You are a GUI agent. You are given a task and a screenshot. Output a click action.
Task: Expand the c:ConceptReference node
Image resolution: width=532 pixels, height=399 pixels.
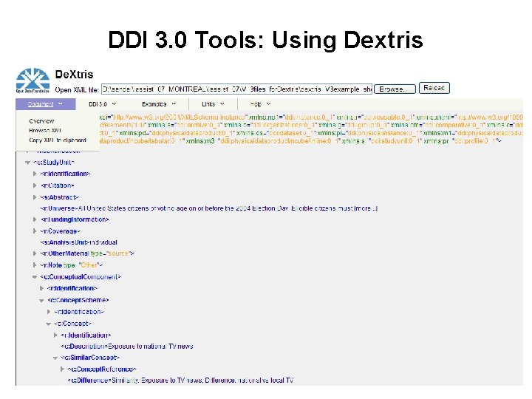(x=62, y=369)
